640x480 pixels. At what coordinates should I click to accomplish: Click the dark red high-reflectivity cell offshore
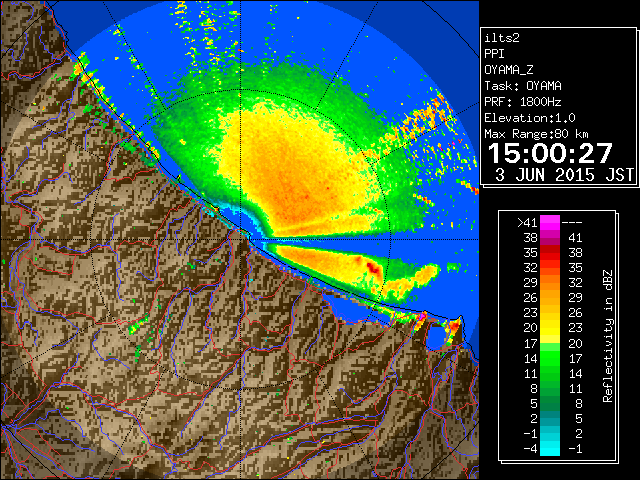click(372, 267)
